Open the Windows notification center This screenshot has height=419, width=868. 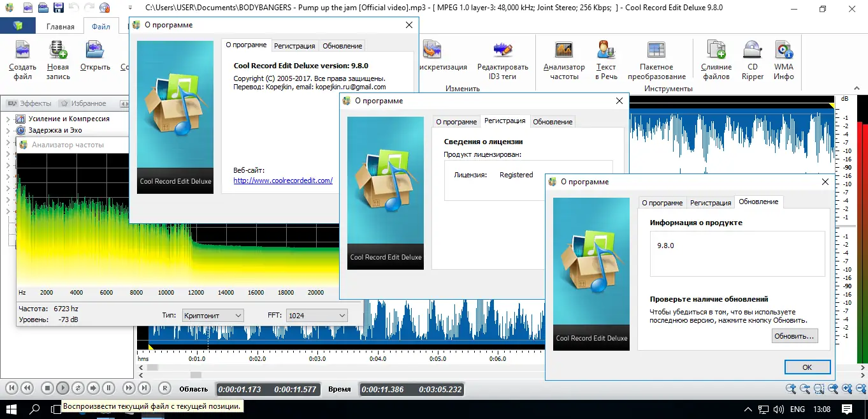click(847, 409)
